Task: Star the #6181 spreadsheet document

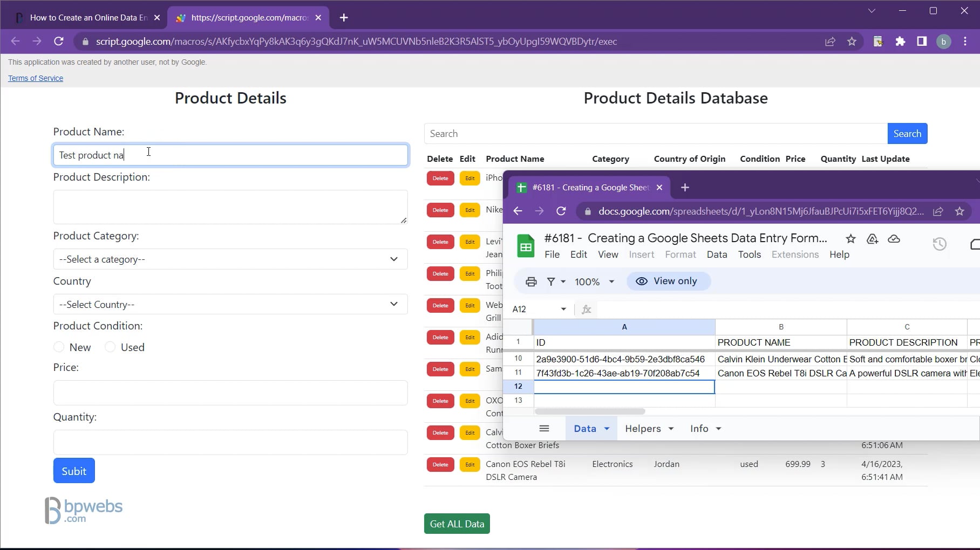Action: coord(850,238)
